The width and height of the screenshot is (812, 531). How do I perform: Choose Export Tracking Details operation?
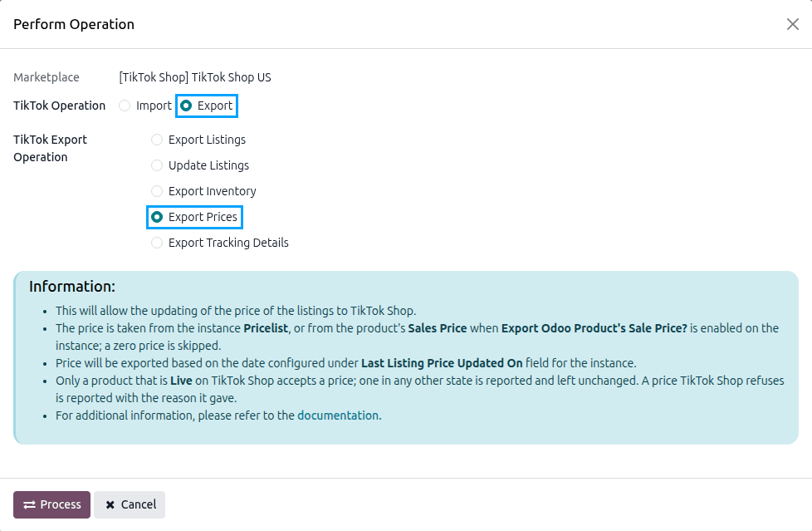tap(156, 243)
